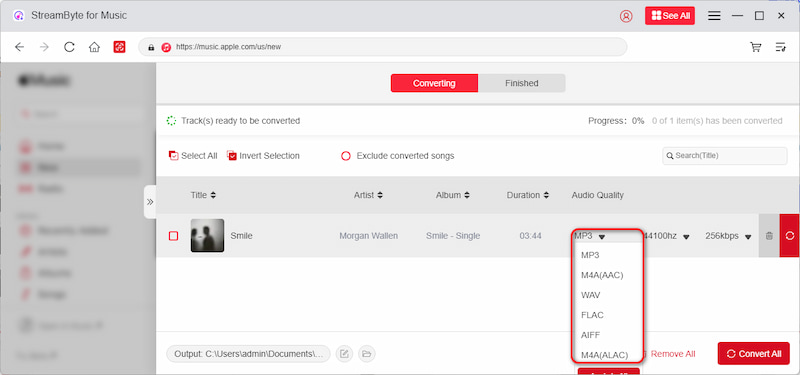Sort by the Duration column
Viewport: 800px width, 375px height.
click(528, 195)
